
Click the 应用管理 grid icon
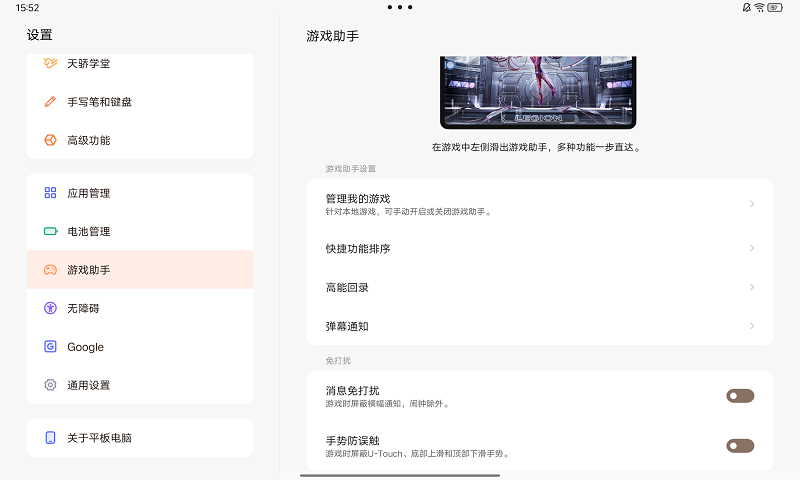[x=50, y=193]
